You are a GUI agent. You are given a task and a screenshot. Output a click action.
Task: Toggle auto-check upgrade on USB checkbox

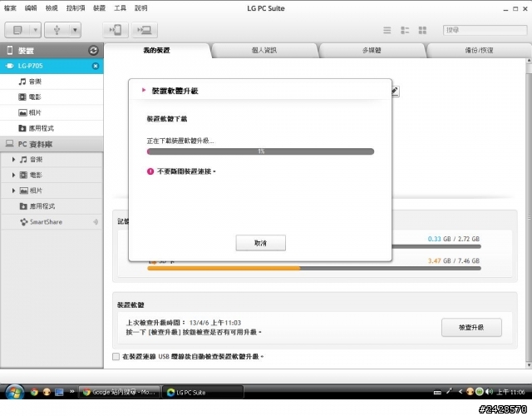[x=116, y=357]
